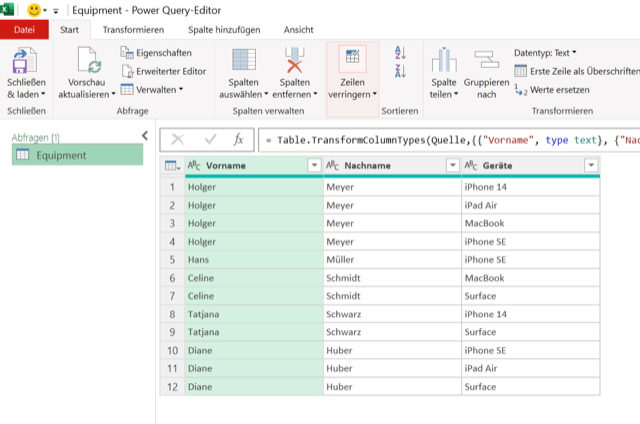Select the Vorname column header
This screenshot has width=640, height=424.
point(254,165)
